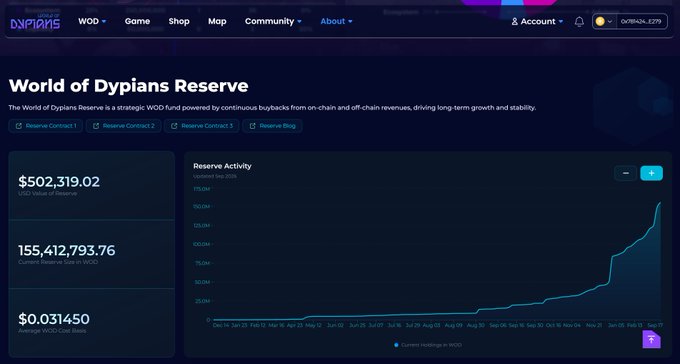Viewport: 680px width, 364px height.
Task: Click the 150.0M y-axis label
Action: pos(202,207)
